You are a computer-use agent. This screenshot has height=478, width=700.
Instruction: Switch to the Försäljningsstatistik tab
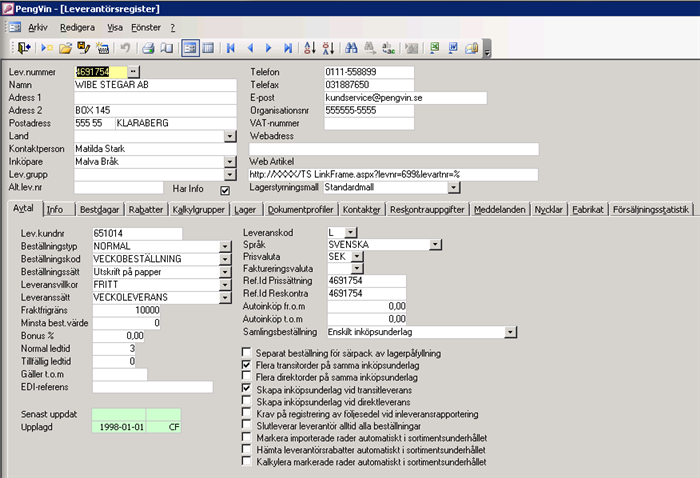tap(649, 210)
